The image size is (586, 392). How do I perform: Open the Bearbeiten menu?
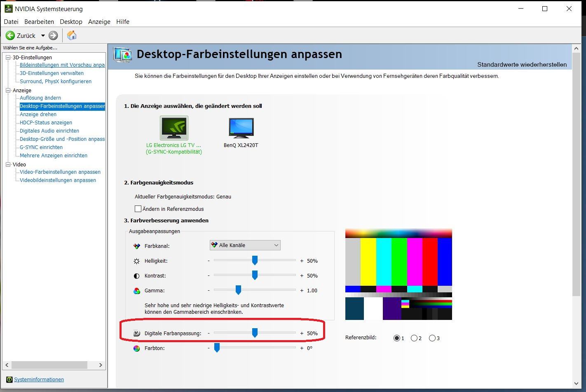pyautogui.click(x=39, y=22)
